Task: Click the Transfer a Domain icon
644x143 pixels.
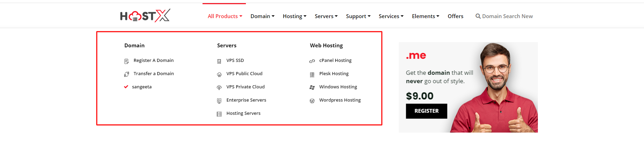Action: [x=127, y=74]
